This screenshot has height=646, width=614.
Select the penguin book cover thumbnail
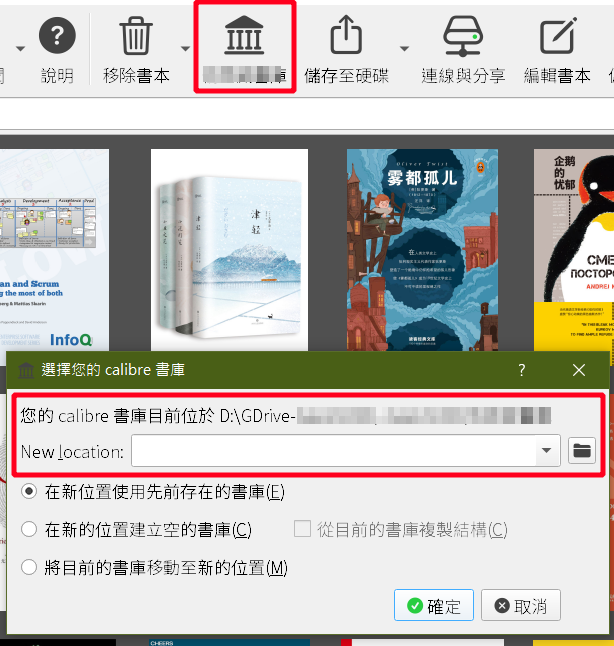tap(574, 240)
